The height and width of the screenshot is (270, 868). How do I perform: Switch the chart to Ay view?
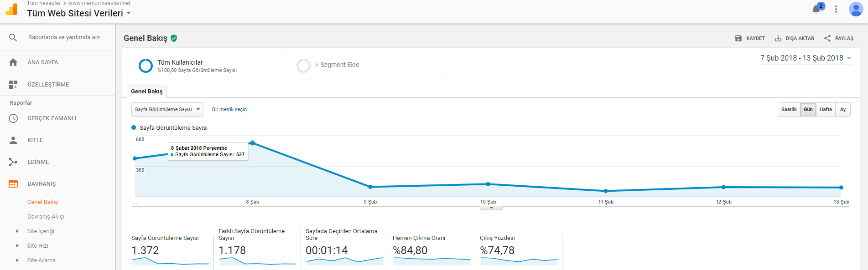[x=843, y=109]
